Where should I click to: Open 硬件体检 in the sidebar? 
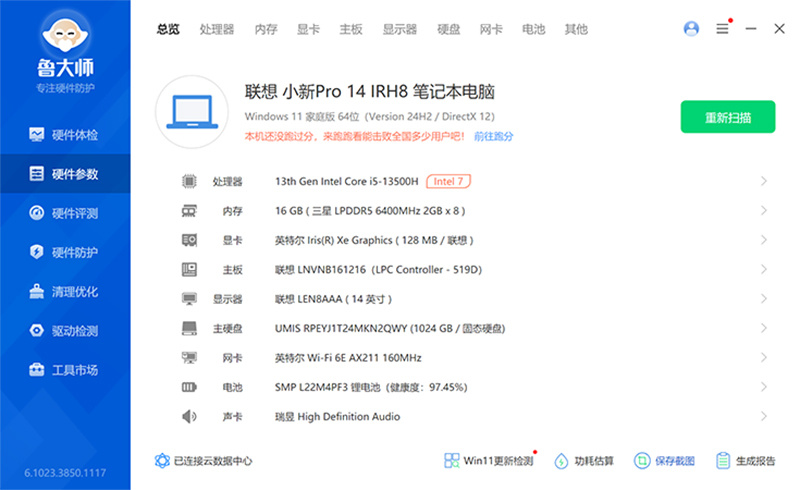[x=65, y=135]
